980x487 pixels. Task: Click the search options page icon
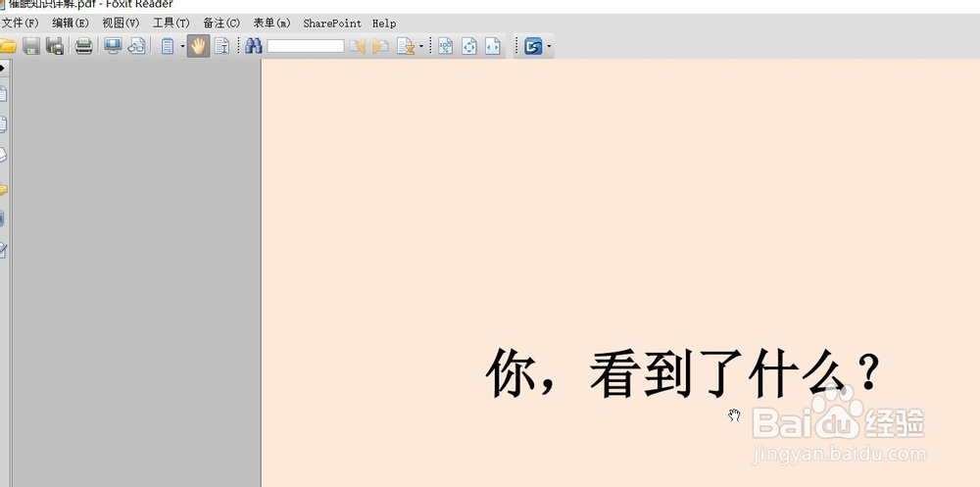pyautogui.click(x=406, y=46)
